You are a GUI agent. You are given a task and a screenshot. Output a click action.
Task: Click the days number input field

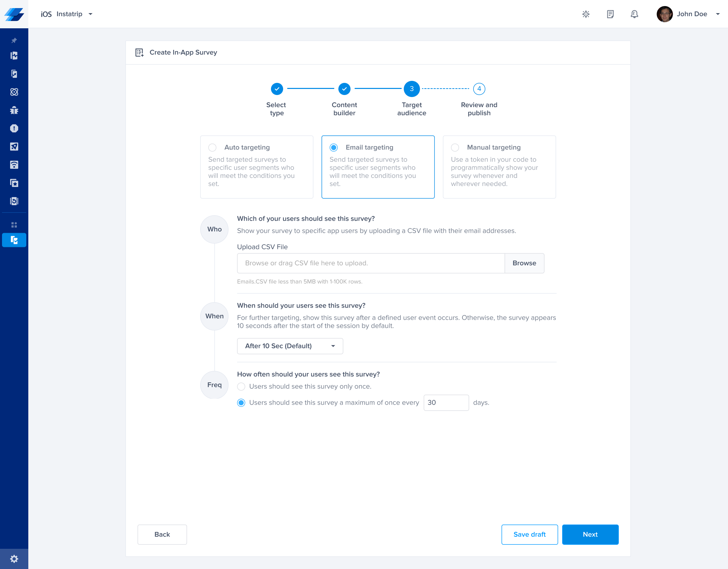(x=446, y=403)
